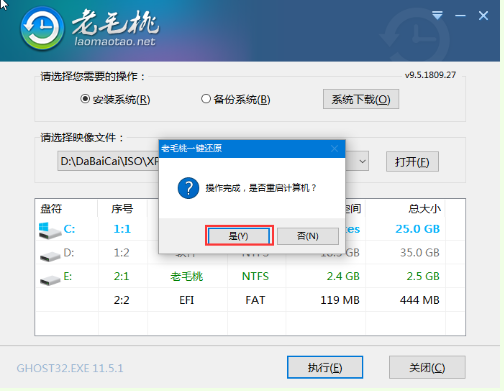Click the 2.4 GB free space cell
The width and height of the screenshot is (504, 391).
pos(343,276)
